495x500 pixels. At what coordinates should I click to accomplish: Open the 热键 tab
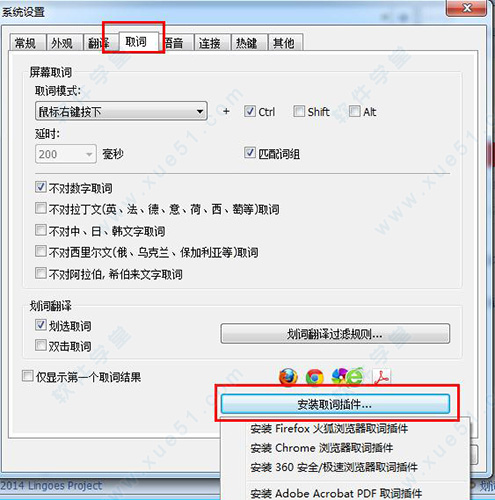tap(249, 42)
